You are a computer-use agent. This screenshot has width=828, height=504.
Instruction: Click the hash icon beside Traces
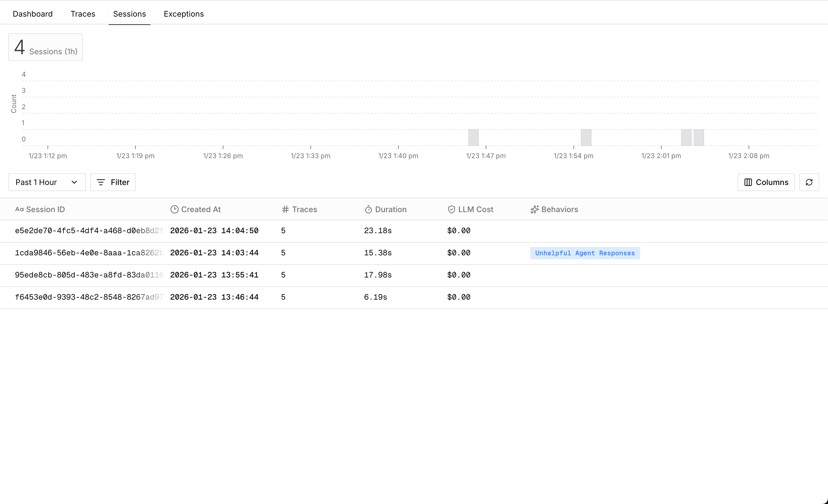click(x=285, y=210)
